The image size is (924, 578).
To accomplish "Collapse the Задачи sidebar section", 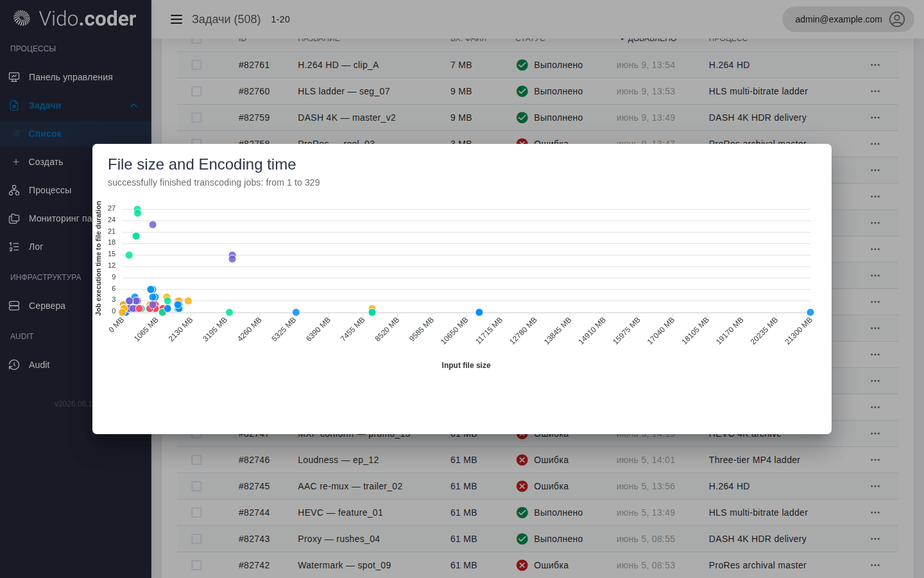I will (x=133, y=105).
